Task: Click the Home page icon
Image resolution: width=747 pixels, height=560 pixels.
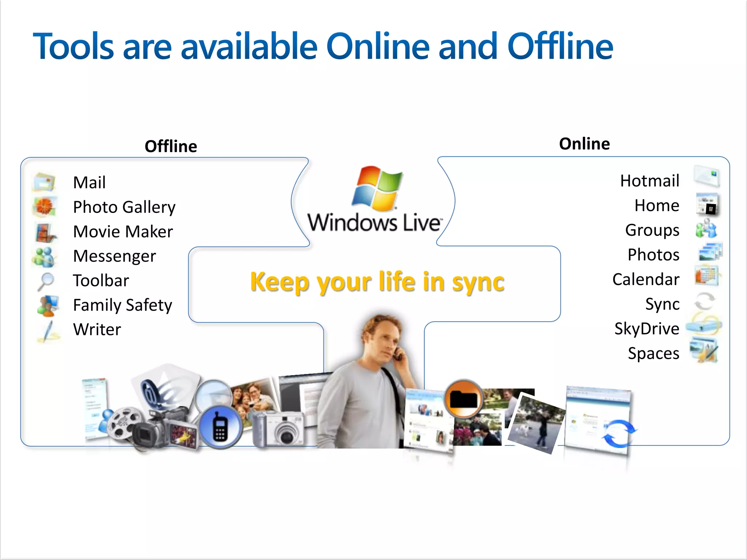Action: coord(707,204)
